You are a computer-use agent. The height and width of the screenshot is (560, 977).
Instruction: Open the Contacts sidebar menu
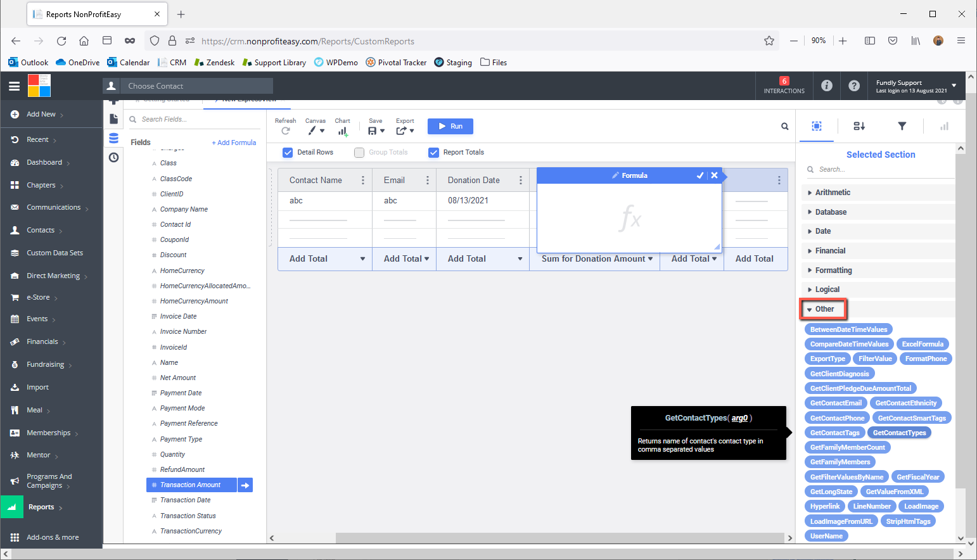41,231
